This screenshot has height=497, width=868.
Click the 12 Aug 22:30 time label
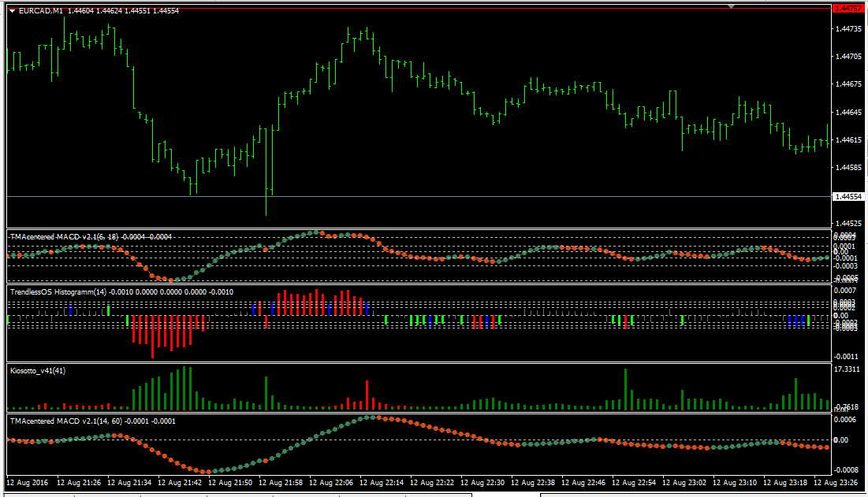(482, 483)
